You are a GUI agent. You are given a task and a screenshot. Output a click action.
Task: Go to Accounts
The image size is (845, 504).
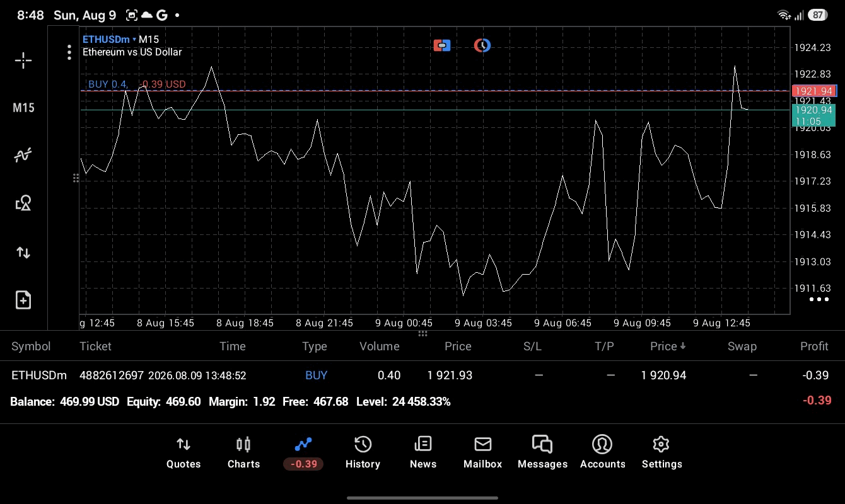[602, 452]
